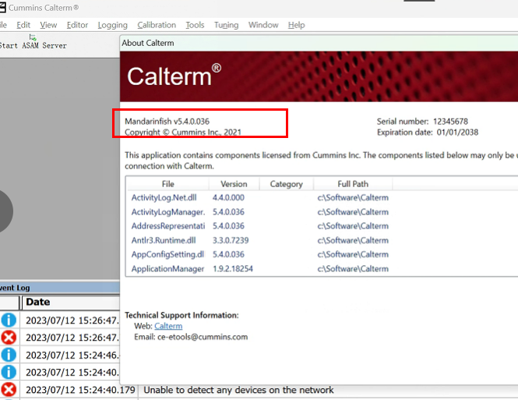Click the info icon for 15:26:47 log entry
The height and width of the screenshot is (400, 518).
[9, 320]
